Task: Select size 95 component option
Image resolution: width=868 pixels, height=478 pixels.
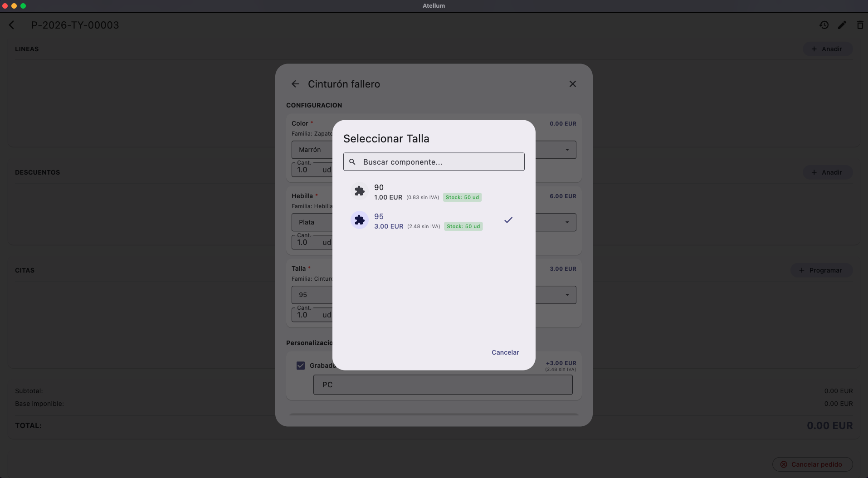Action: (434, 221)
